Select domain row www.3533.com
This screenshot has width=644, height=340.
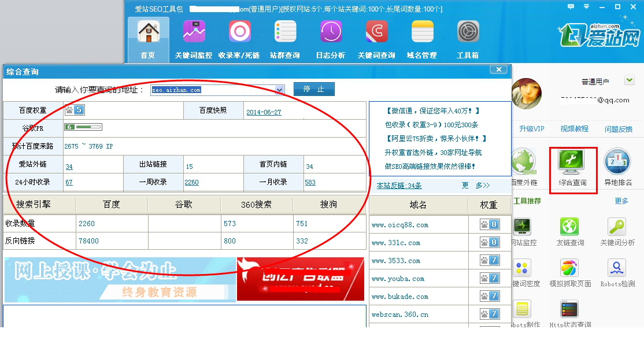coord(419,261)
